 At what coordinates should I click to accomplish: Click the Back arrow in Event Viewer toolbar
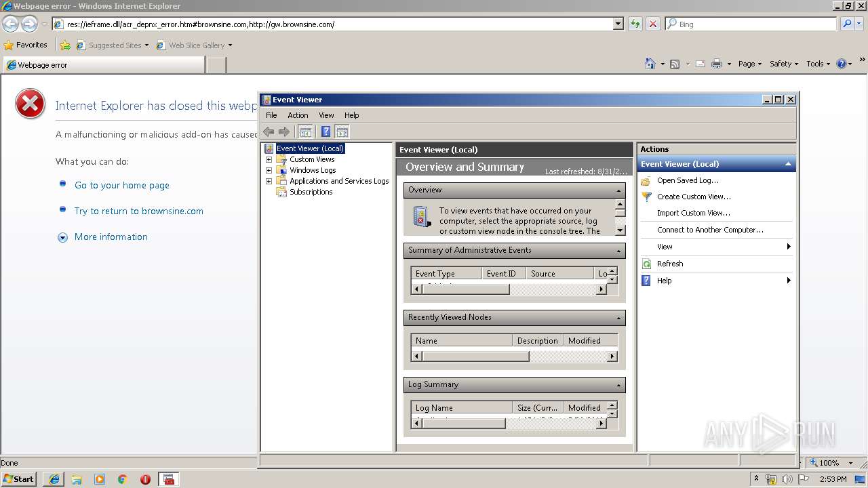coord(269,131)
